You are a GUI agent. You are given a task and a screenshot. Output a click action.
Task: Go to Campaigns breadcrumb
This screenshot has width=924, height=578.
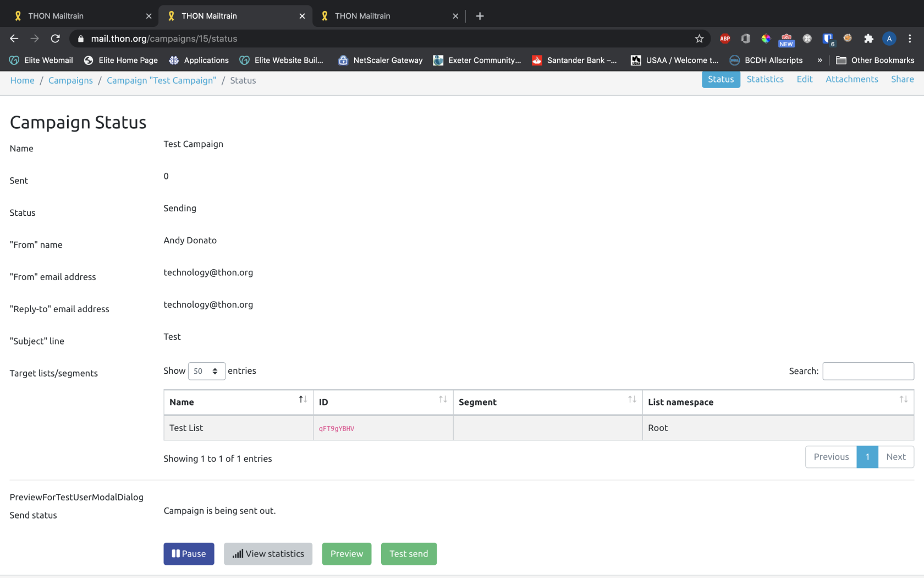(x=70, y=80)
